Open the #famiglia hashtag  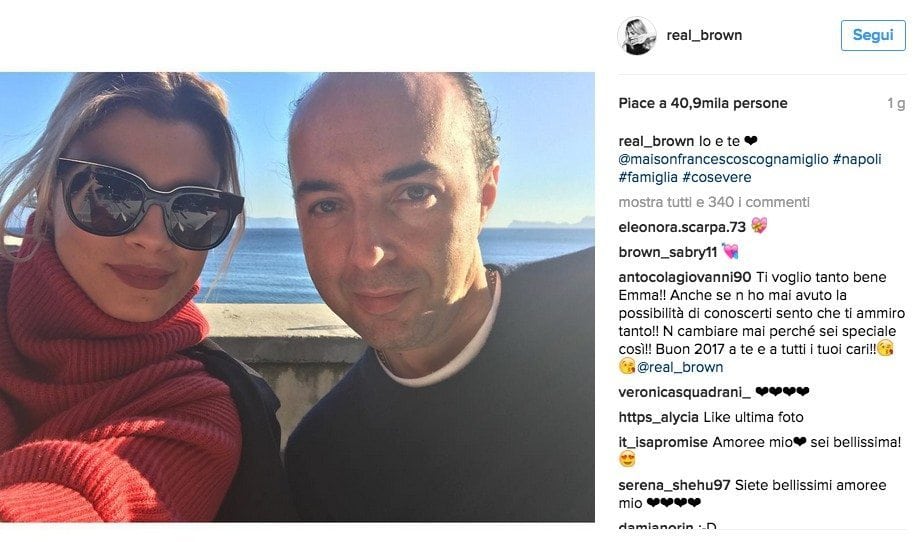coord(648,177)
